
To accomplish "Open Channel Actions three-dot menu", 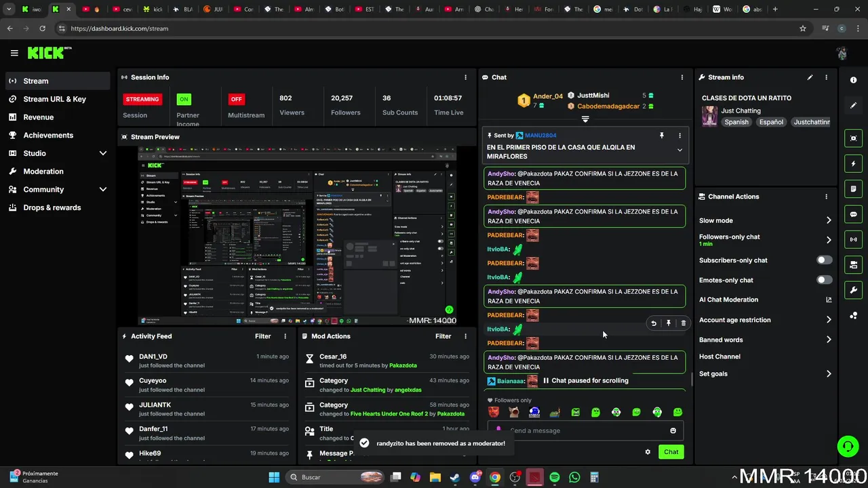I will tap(826, 197).
